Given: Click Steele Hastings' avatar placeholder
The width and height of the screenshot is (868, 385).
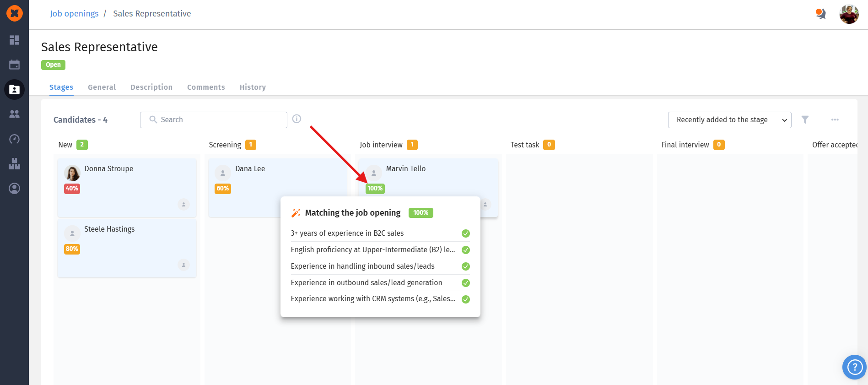Looking at the screenshot, I should point(72,233).
